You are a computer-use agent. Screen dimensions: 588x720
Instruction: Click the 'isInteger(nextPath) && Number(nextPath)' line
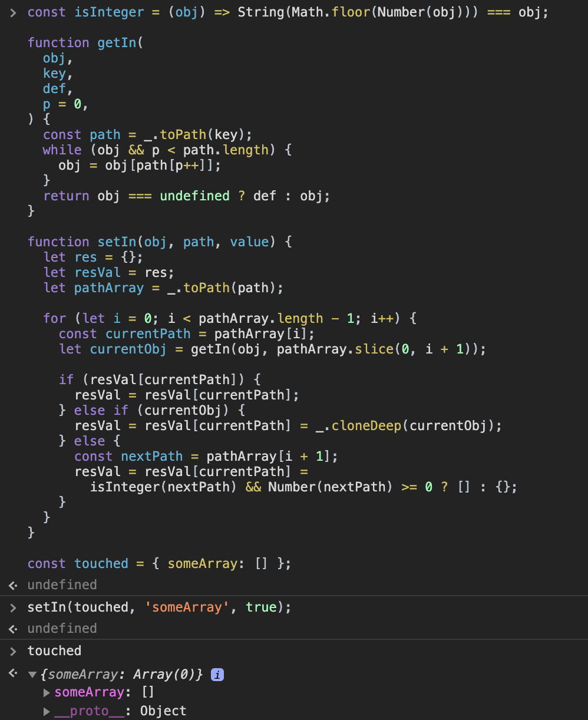click(303, 487)
